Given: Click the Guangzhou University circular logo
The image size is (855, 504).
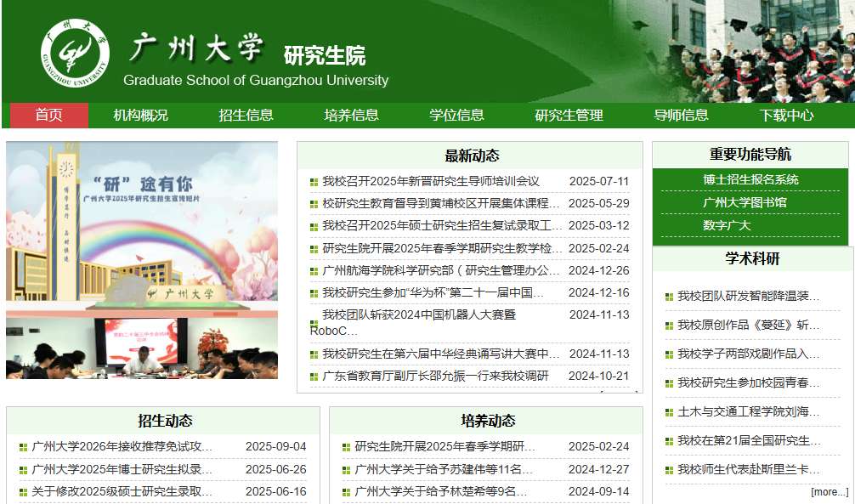Looking at the screenshot, I should click(x=75, y=52).
